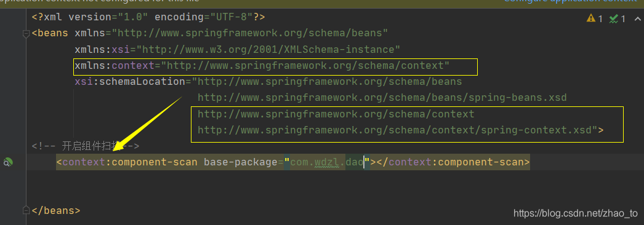Click the xmlns beans namespace URL
Viewport: 644px width, 225px height.
[x=250, y=33]
